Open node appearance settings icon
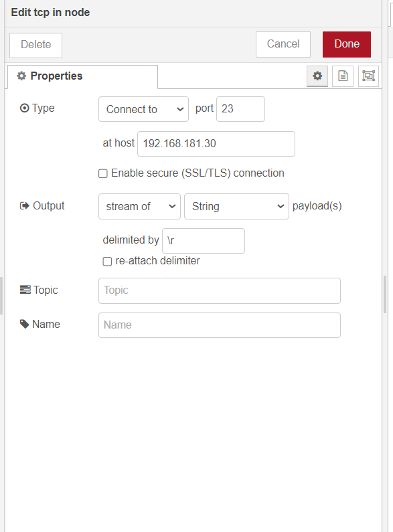Screen dimensions: 393x532 (368, 76)
